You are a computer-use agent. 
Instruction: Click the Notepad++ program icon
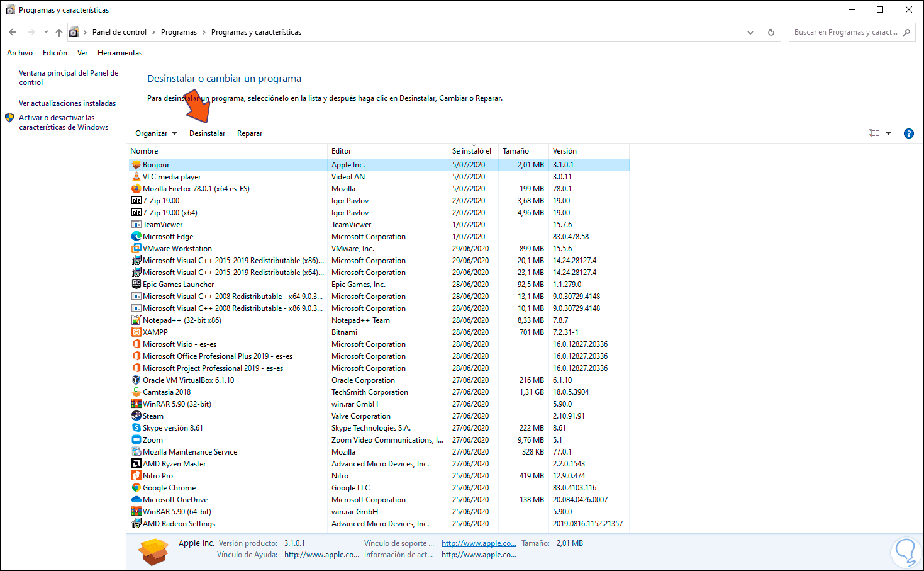tap(136, 320)
